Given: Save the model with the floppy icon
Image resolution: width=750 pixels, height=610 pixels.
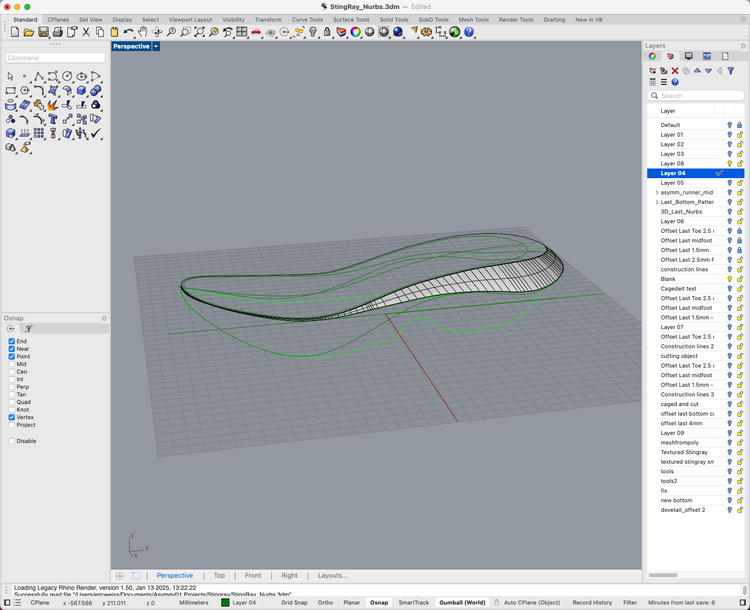Looking at the screenshot, I should pos(43,32).
